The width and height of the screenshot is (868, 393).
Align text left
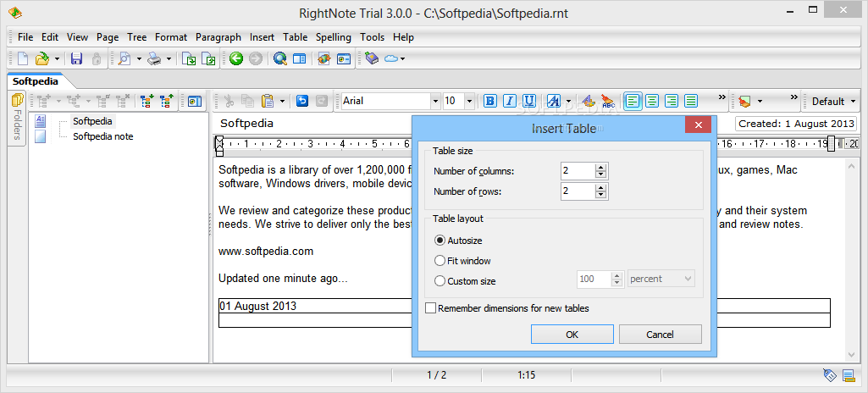(x=633, y=101)
